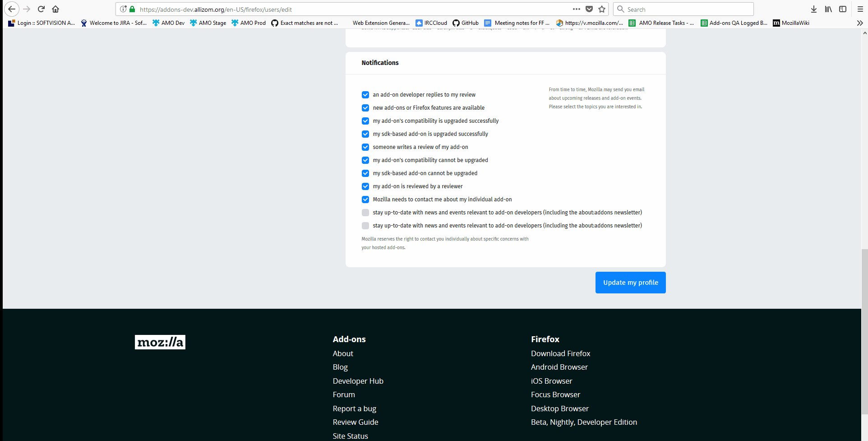Viewport: 868px width, 441px height.
Task: Open the IRCCloud bookmark
Action: click(x=431, y=23)
